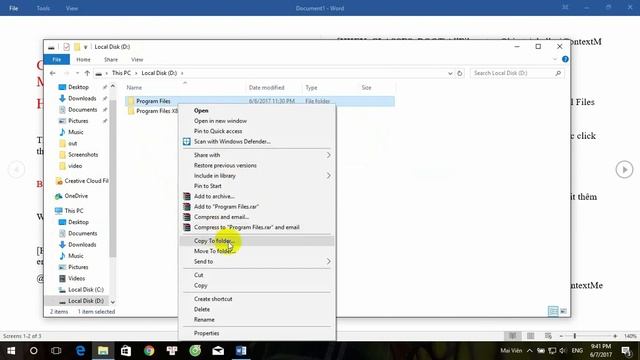Viewport: 640px width, 360px height.
Task: Click WinRAR Add to archive icon entry
Action: (x=257, y=196)
